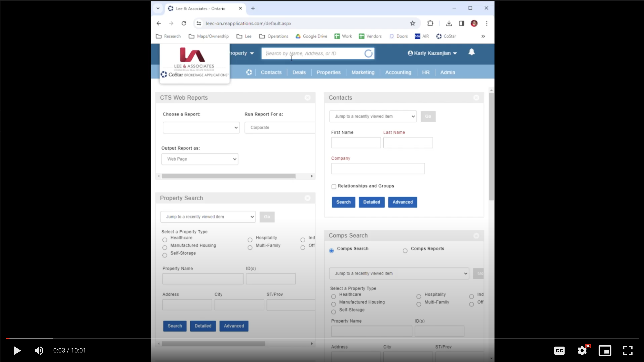Image resolution: width=644 pixels, height=362 pixels.
Task: Click Detailed button in Contacts panel
Action: pyautogui.click(x=371, y=202)
